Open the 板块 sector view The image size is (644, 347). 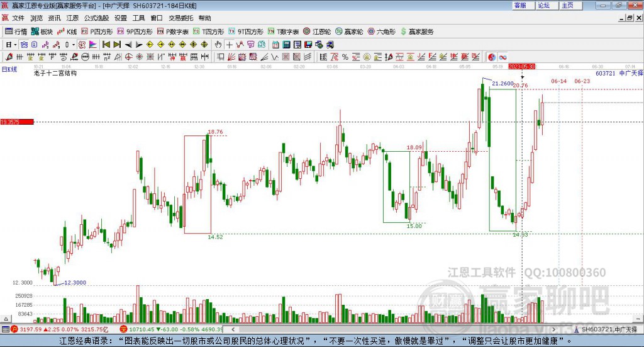click(43, 31)
